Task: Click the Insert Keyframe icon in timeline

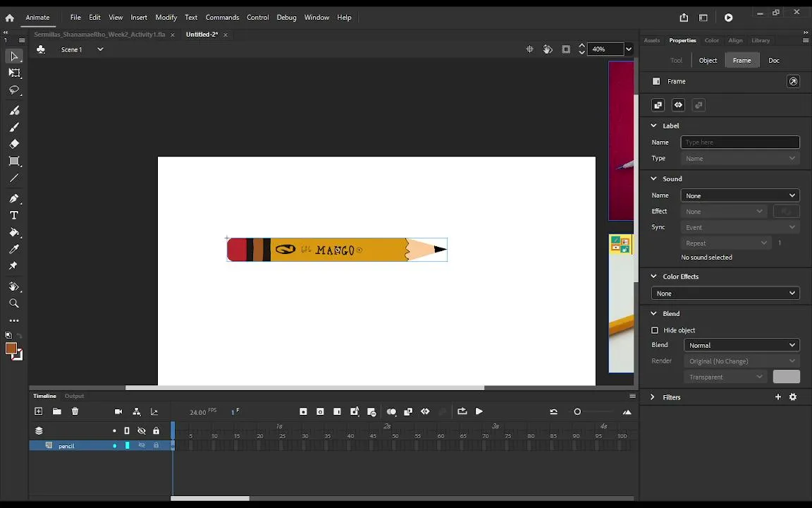Action: coord(304,411)
